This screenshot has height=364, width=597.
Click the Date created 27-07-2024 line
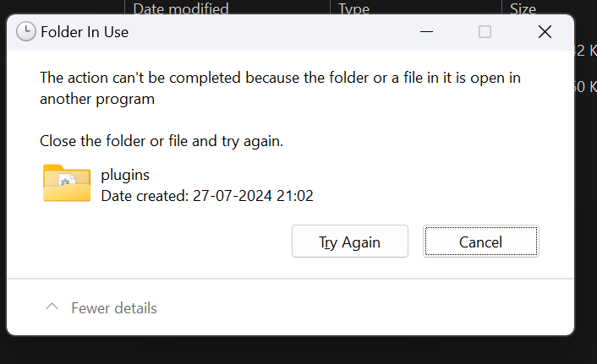[207, 196]
